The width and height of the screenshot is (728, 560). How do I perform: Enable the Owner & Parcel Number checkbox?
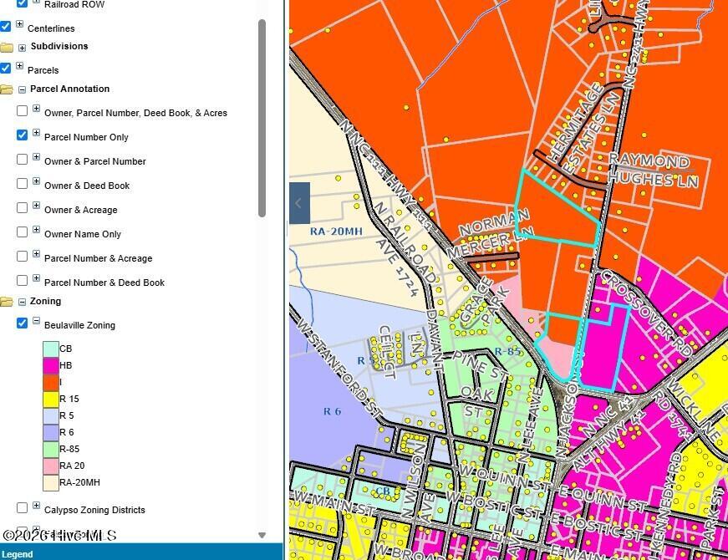(22, 159)
